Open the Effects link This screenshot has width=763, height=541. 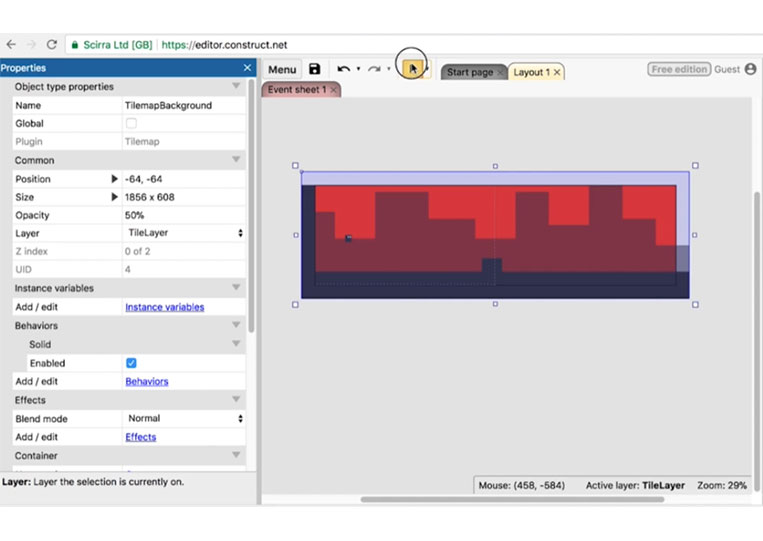point(141,437)
